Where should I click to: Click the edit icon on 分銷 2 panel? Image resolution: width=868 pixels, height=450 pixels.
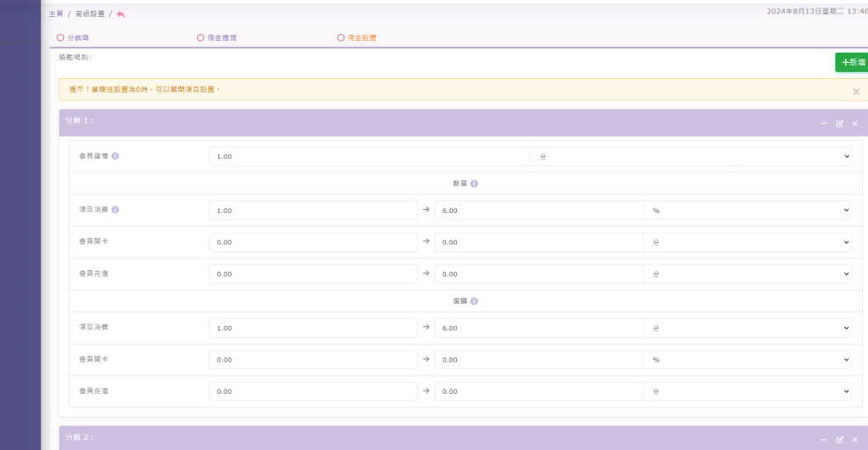point(839,439)
